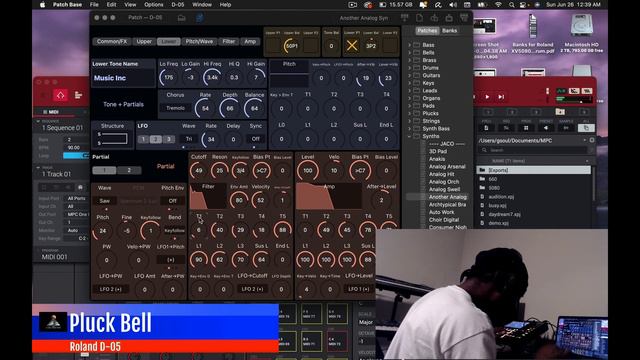
Task: Click the LFO→PW LFO 2 (+) button
Action: point(111,289)
